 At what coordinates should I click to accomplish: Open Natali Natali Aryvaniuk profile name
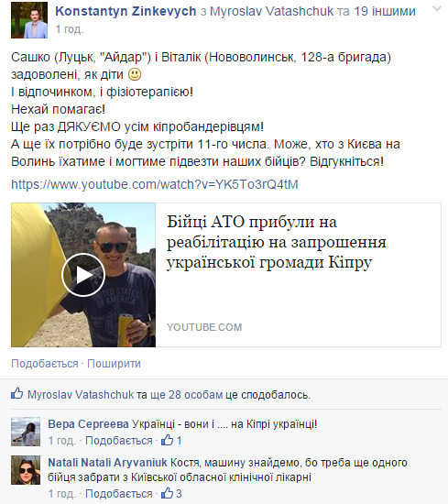[108, 463]
